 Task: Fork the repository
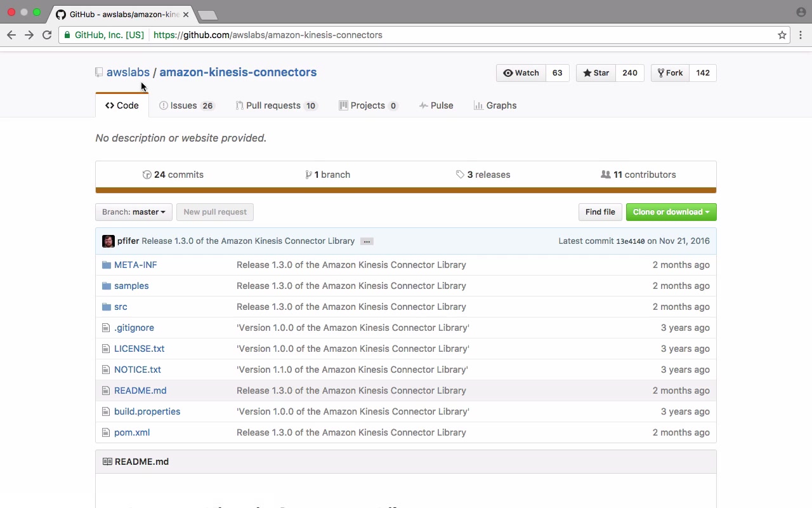pyautogui.click(x=670, y=73)
